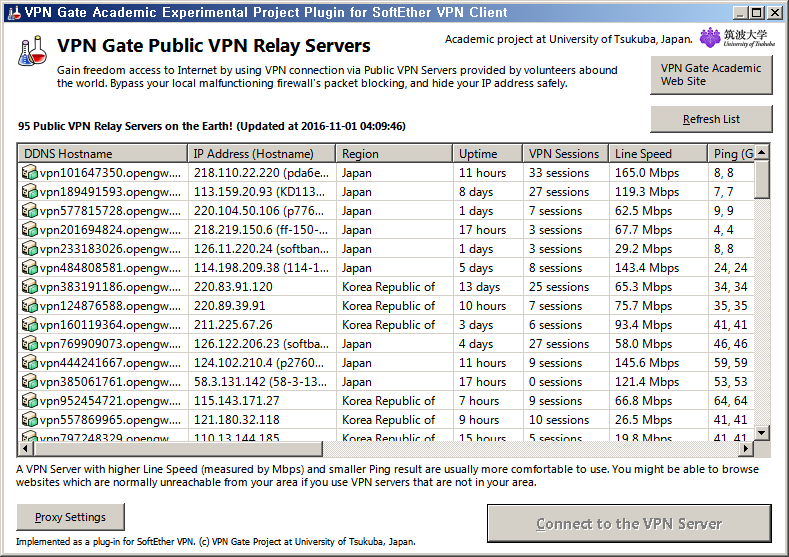Click the 7 hours uptime cell

pyautogui.click(x=487, y=401)
